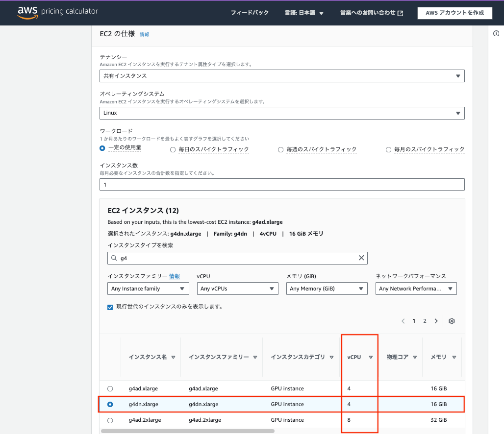Click GPU instance cell for g4ad.2xlarge
504x434 pixels.
(287, 420)
